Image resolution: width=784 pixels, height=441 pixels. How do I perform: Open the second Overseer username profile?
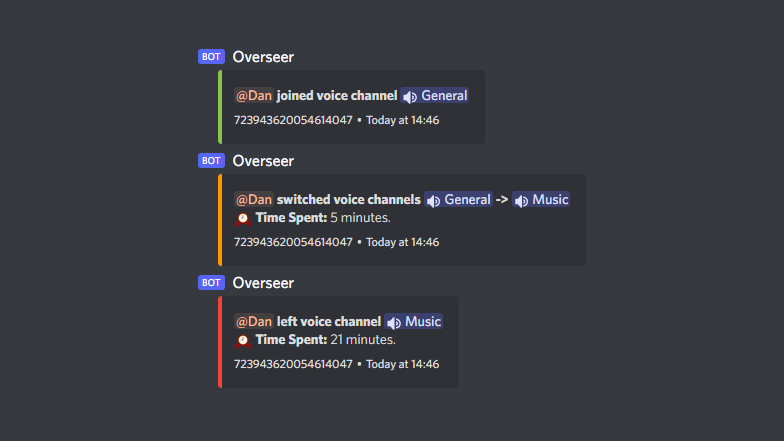click(263, 161)
